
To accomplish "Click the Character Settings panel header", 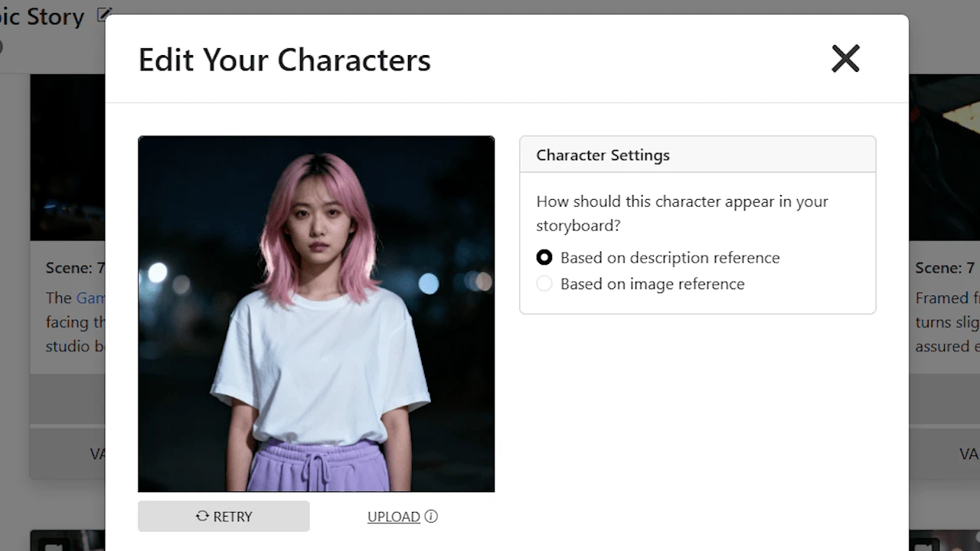I will (x=603, y=155).
